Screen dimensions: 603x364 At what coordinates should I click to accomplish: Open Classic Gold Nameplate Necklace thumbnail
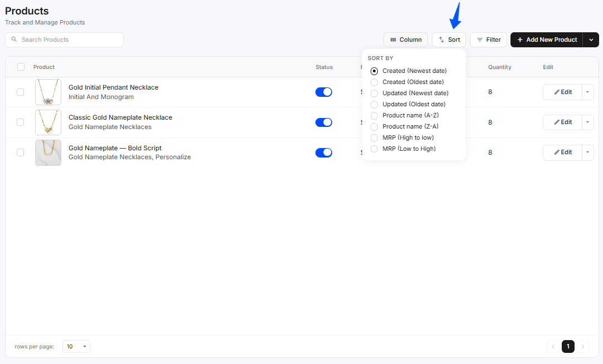click(48, 122)
